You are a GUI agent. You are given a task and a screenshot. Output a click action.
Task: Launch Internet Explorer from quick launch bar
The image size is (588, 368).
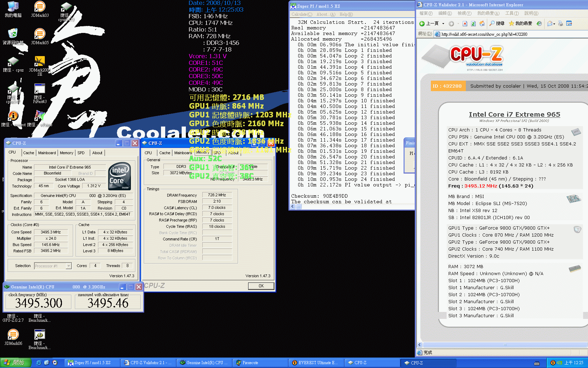point(38,363)
